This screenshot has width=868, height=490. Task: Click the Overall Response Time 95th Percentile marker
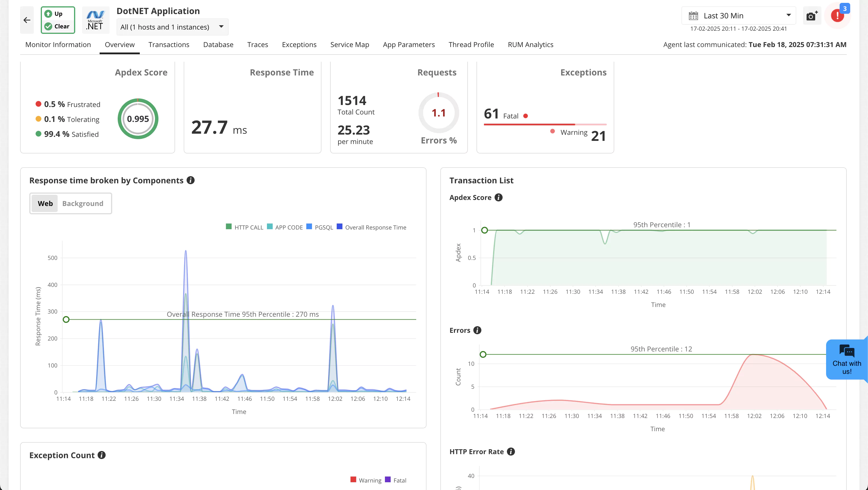point(66,319)
